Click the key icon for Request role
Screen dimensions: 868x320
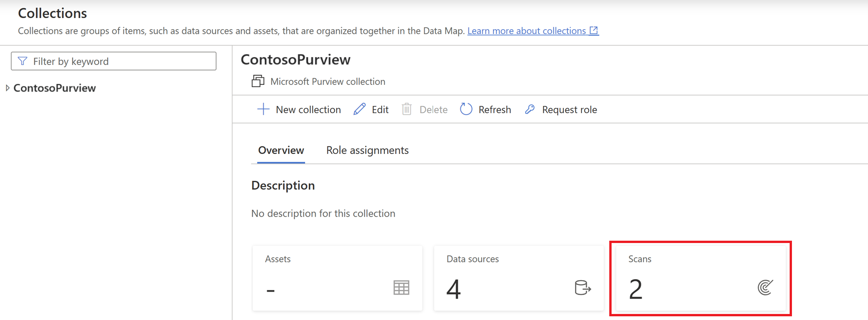pos(530,109)
